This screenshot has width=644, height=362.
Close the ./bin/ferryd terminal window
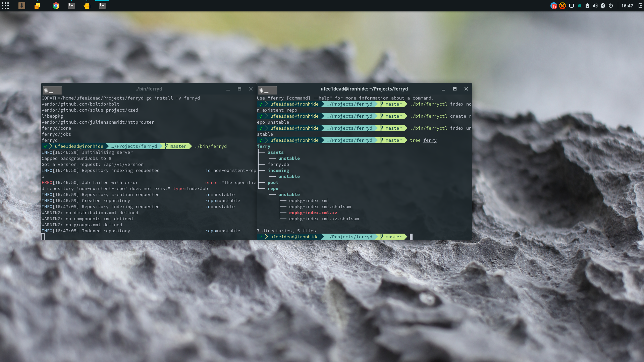[x=251, y=89]
